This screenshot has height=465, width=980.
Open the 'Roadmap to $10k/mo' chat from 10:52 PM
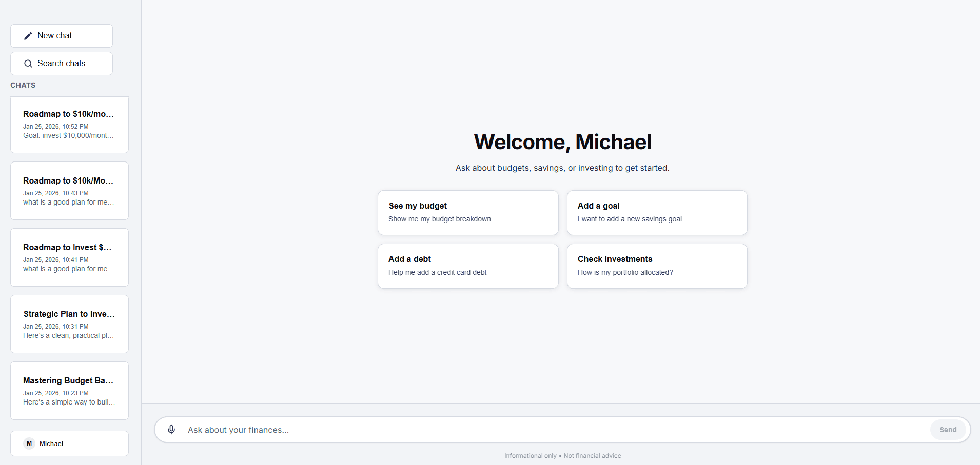(x=69, y=125)
